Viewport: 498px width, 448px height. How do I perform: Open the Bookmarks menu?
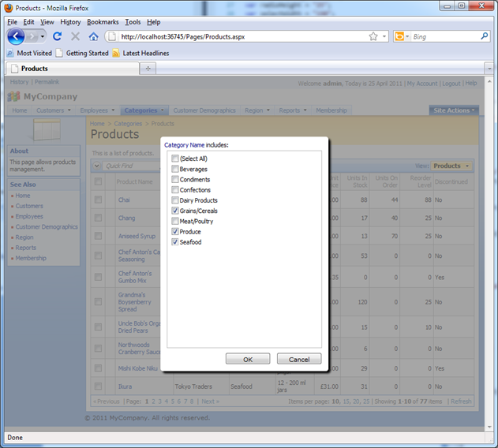pyautogui.click(x=103, y=22)
